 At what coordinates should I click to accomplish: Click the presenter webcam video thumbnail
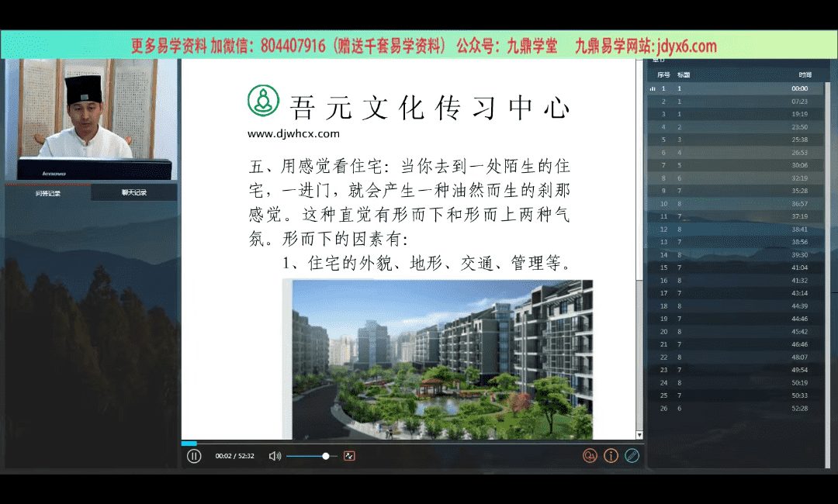92,120
